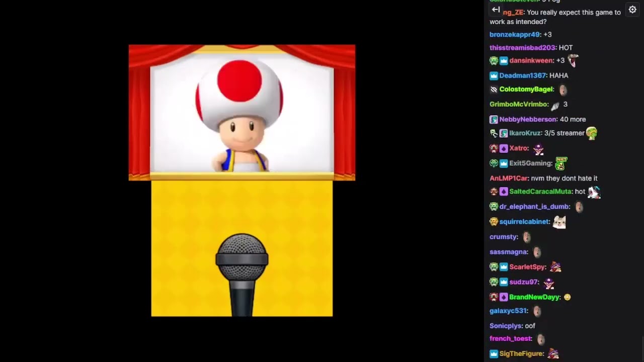Click the Deadman1367 username

pyautogui.click(x=522, y=76)
